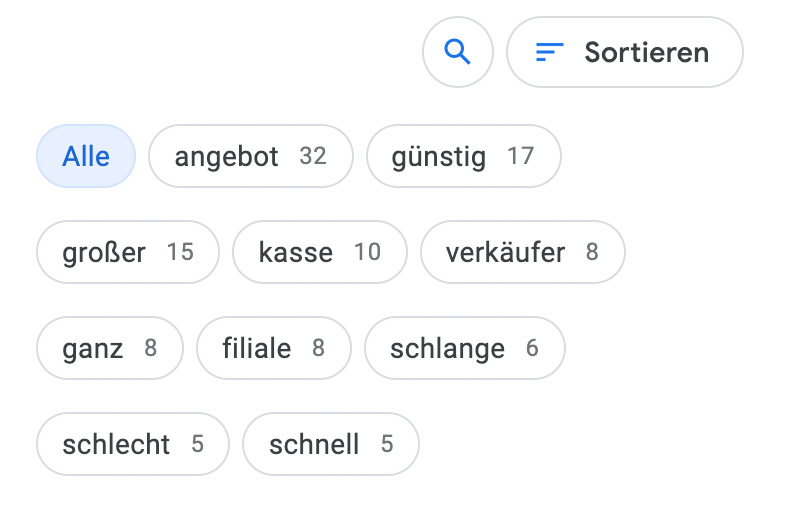Image resolution: width=792 pixels, height=508 pixels.
Task: Filter reviews by angebot keyword
Action: (x=251, y=156)
